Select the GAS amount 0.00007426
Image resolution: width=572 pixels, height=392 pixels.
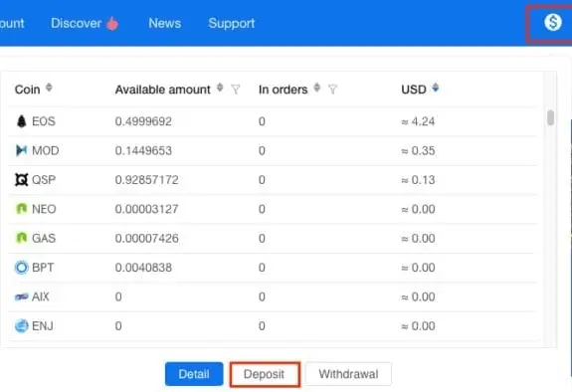(x=146, y=238)
